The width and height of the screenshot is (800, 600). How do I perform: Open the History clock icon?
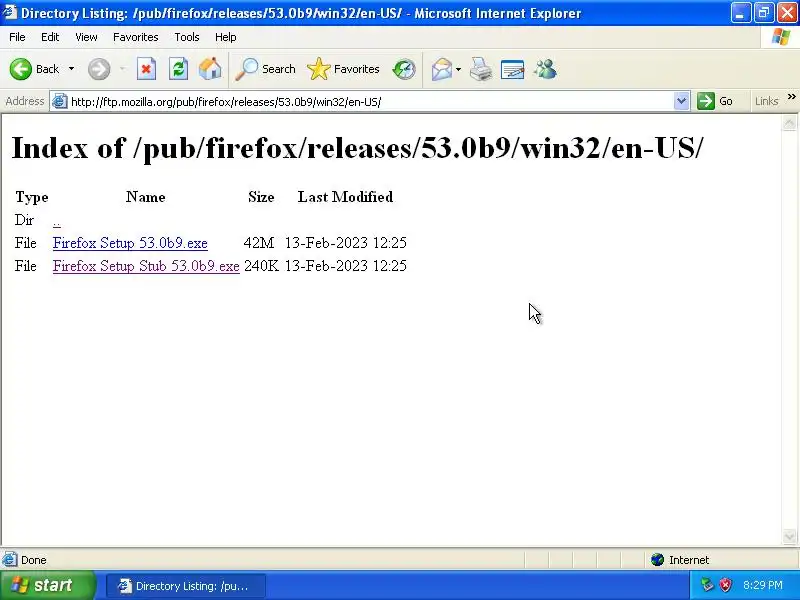(404, 69)
